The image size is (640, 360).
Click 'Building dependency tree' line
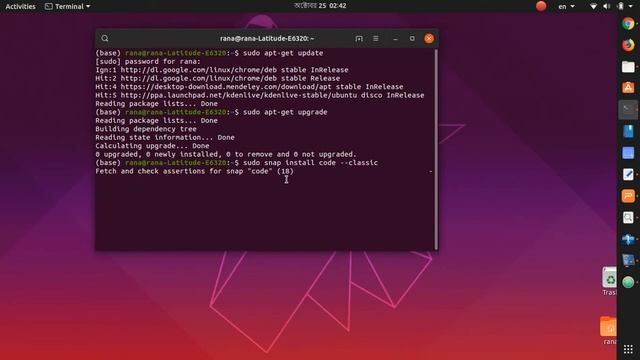pos(146,129)
